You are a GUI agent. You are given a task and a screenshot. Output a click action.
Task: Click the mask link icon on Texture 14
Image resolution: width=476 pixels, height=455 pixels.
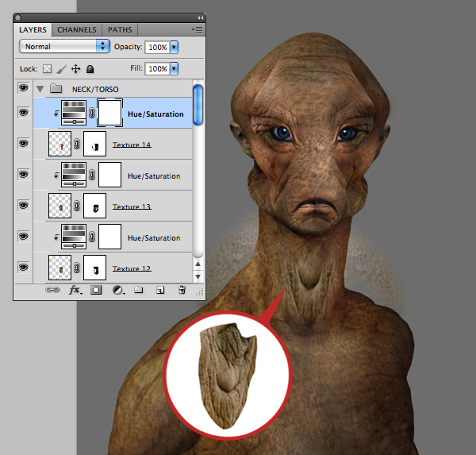pyautogui.click(x=77, y=144)
